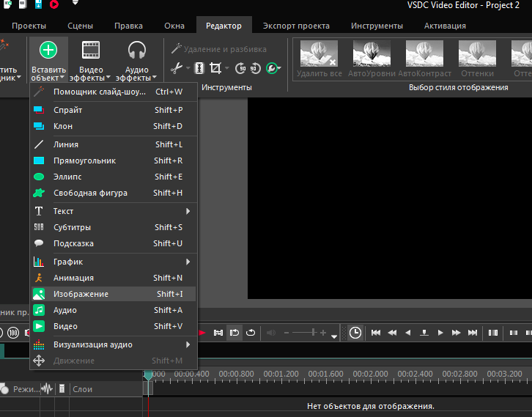
Task: Toggle the clock time display button
Action: (355, 333)
